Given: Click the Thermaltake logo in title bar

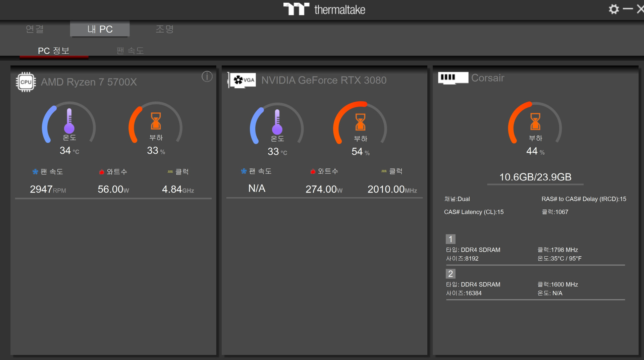Looking at the screenshot, I should click(324, 9).
